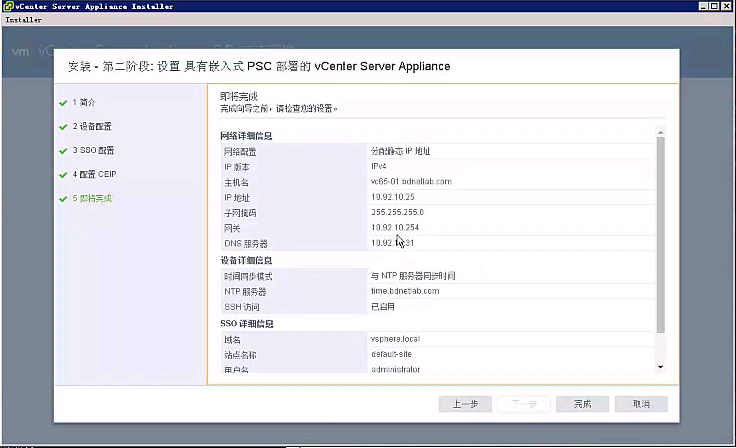The width and height of the screenshot is (736, 448).
Task: Click the DNS 服务器 row label
Action: click(x=245, y=244)
